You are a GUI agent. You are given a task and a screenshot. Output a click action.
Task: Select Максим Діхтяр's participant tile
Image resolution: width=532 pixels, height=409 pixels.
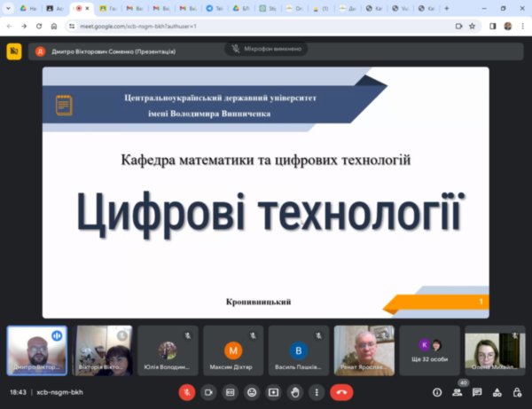(x=233, y=350)
